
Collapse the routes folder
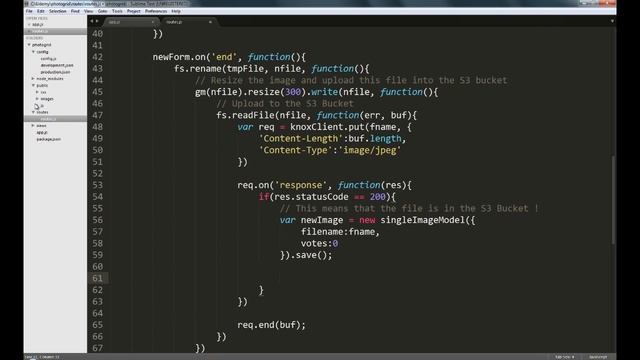pyautogui.click(x=33, y=112)
